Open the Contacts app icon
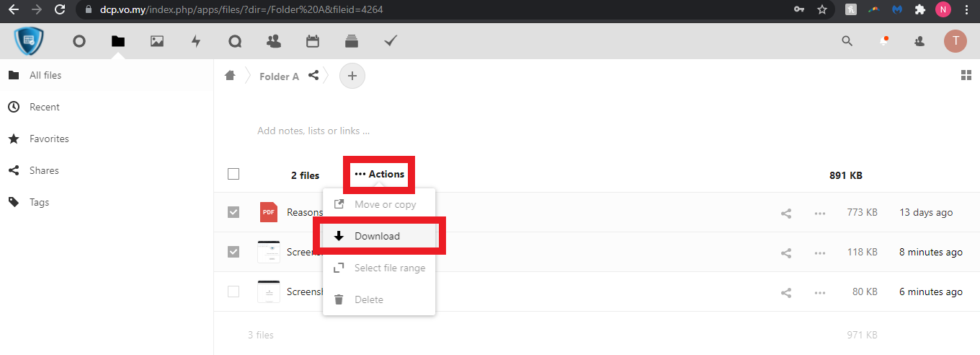 (x=274, y=41)
